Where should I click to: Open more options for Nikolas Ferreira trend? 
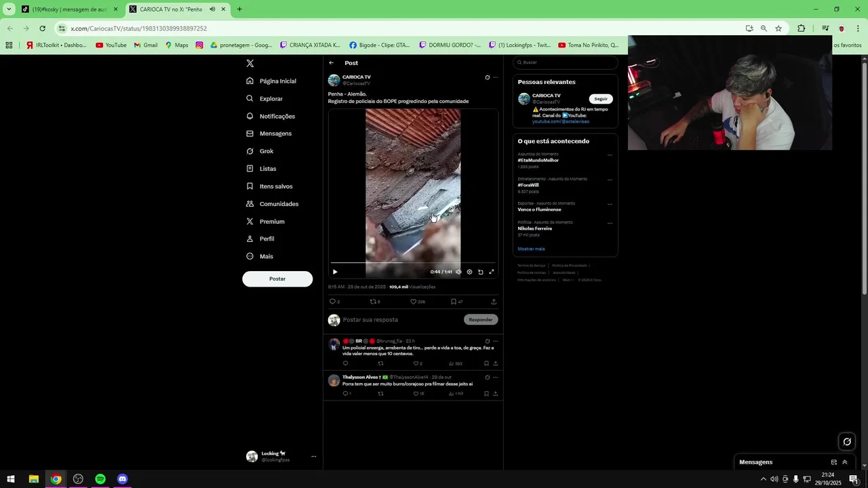click(610, 223)
